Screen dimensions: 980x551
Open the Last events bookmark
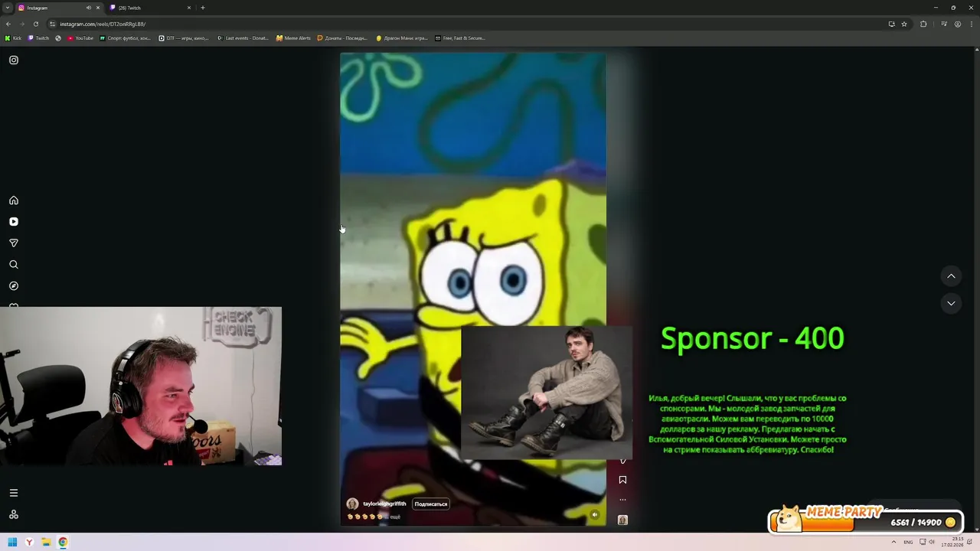click(243, 38)
